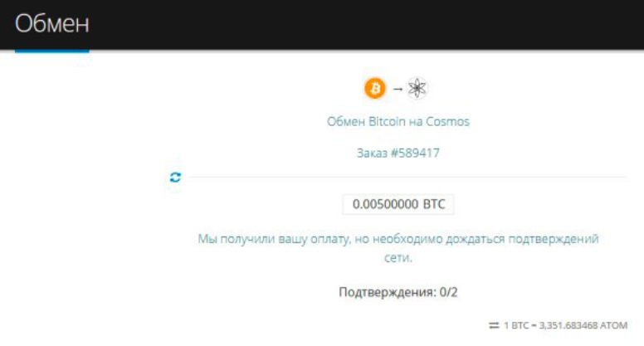This screenshot has width=644, height=346.
Task: Click the BTC unit label in amount field
Action: pyautogui.click(x=434, y=204)
